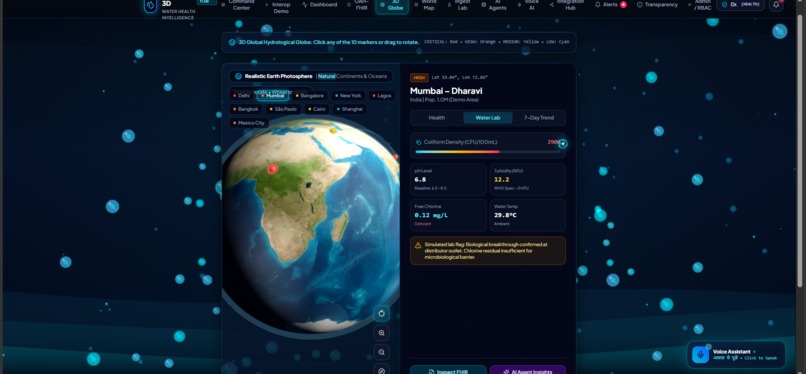Open the World Map nav item

pos(426,5)
